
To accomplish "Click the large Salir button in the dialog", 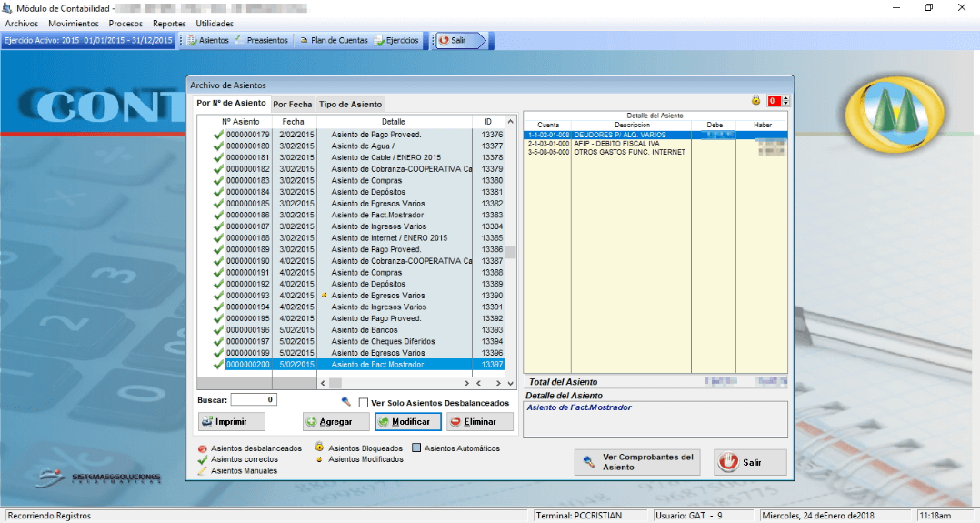I will [x=751, y=462].
